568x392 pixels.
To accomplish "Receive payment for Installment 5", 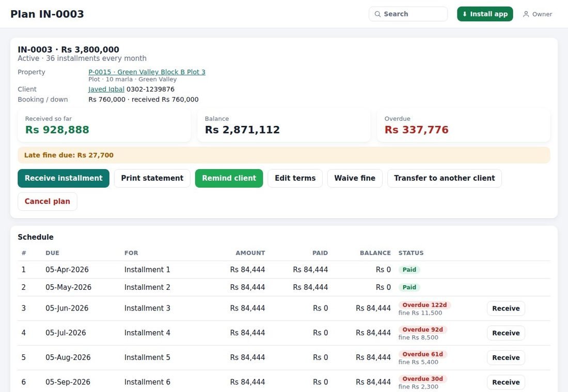I will pyautogui.click(x=506, y=357).
